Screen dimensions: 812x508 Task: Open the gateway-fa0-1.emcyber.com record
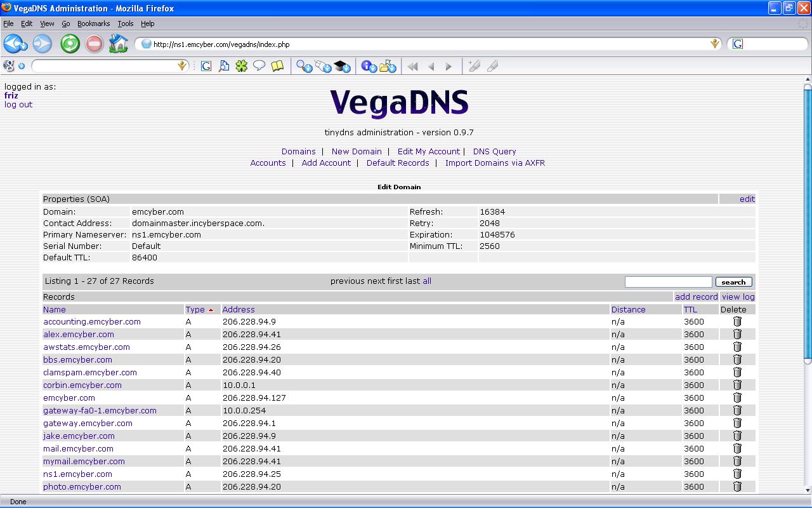click(x=100, y=410)
